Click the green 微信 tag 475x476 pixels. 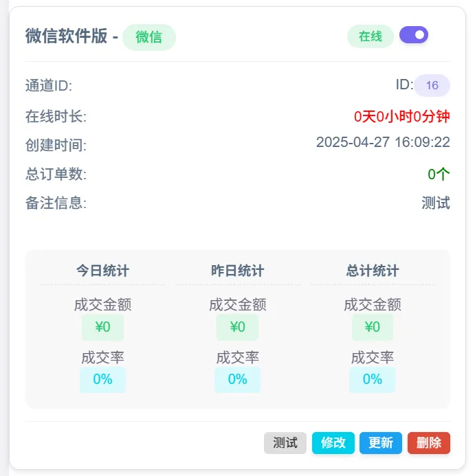tap(148, 37)
